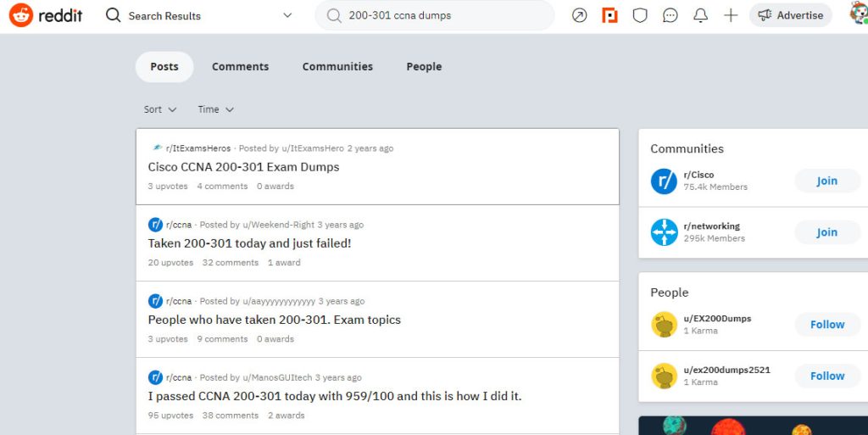This screenshot has width=868, height=435.
Task: Follow u/ex200dumps2521
Action: coord(827,376)
